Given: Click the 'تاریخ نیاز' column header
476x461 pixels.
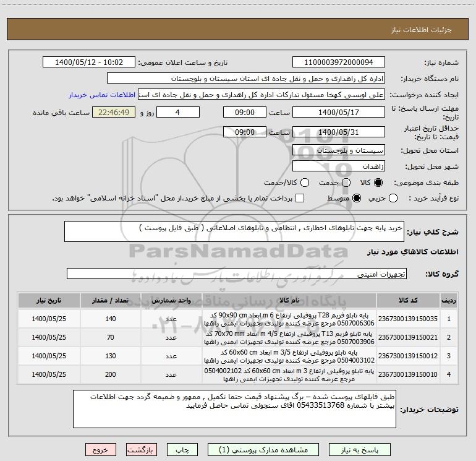Looking at the screenshot, I should tap(49, 300).
